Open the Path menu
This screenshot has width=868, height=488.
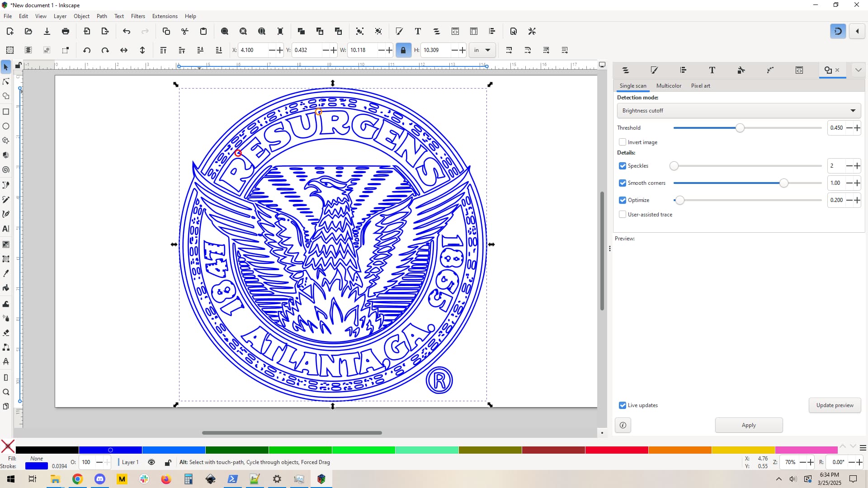coord(102,16)
